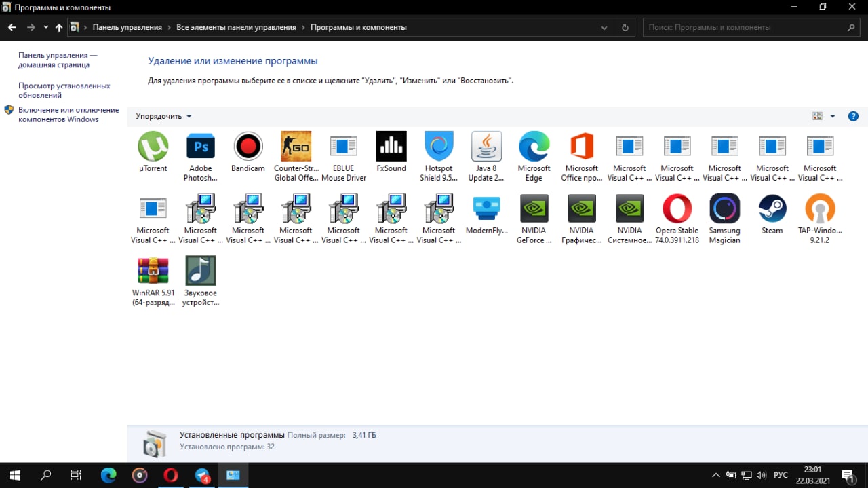The height and width of the screenshot is (488, 868).
Task: Open the help question mark icon
Action: [853, 116]
